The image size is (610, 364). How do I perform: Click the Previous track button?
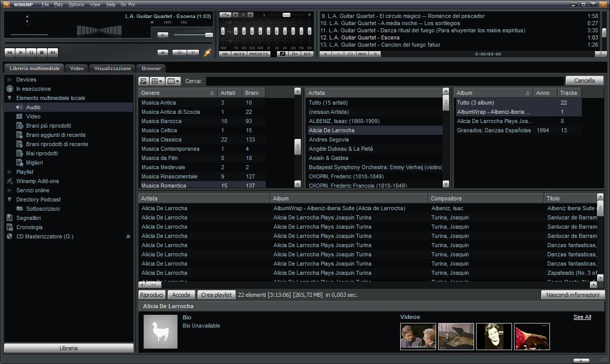(x=10, y=52)
